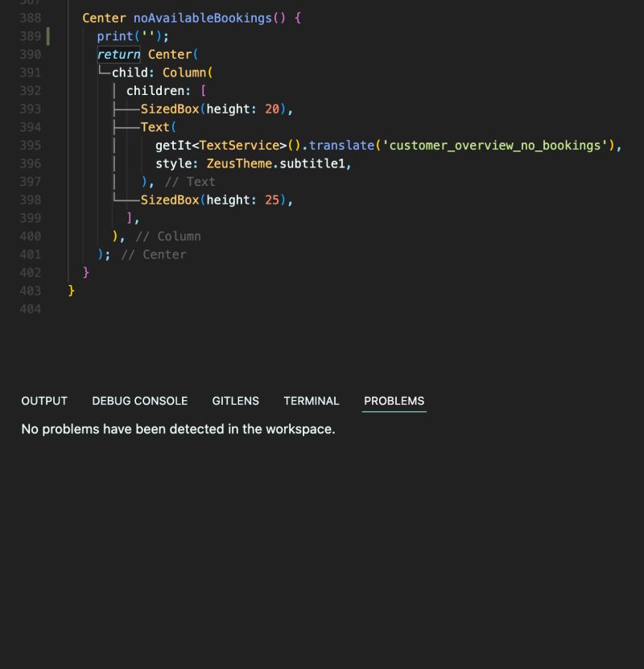The width and height of the screenshot is (644, 669).
Task: Click the SizedBox widget on line 393
Action: click(x=168, y=109)
